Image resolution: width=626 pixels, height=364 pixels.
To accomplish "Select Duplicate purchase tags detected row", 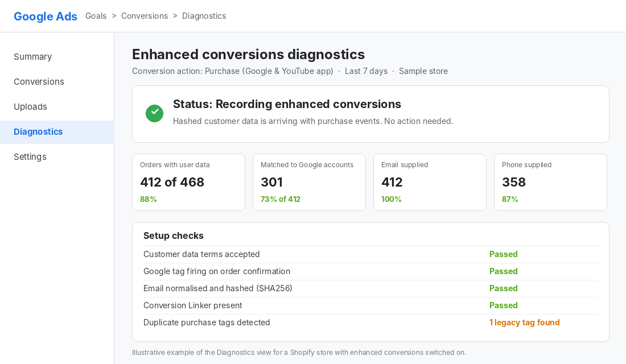I will 370,322.
